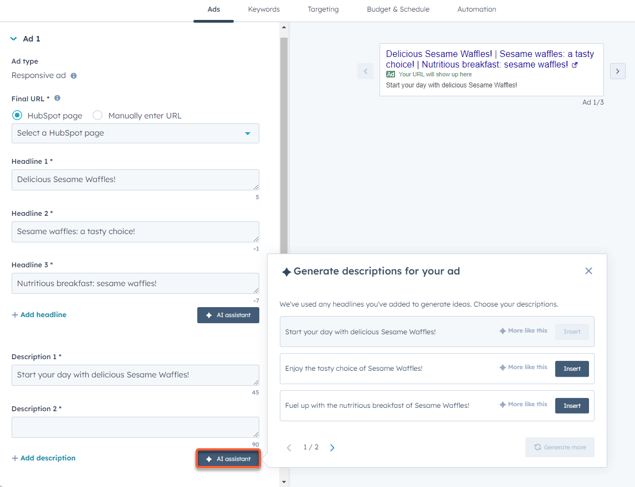Click the info icon beside Responsive ad
This screenshot has width=635, height=487.
(x=73, y=76)
